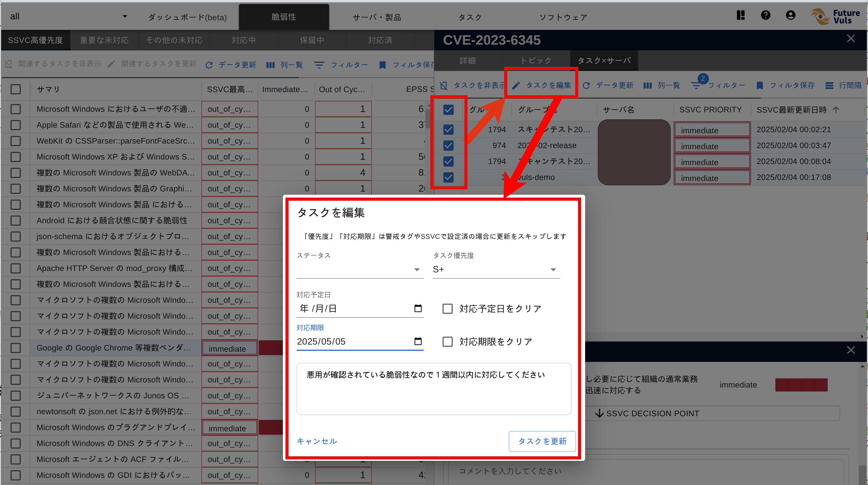Select the 重要な未対応 sub-tab
868x485 pixels.
pyautogui.click(x=104, y=40)
